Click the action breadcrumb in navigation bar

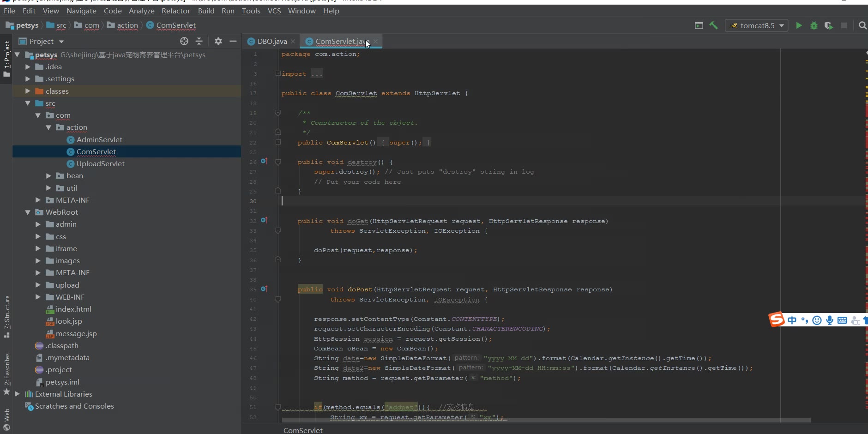click(127, 25)
